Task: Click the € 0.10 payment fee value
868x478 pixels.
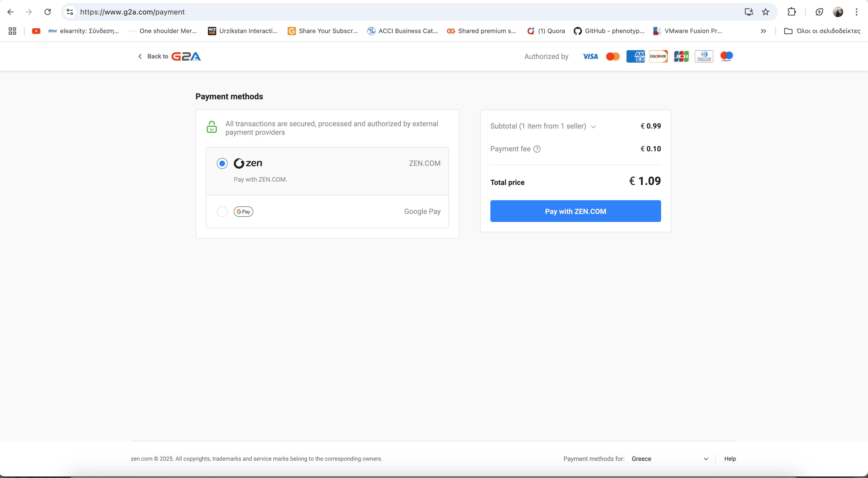Action: [651, 149]
